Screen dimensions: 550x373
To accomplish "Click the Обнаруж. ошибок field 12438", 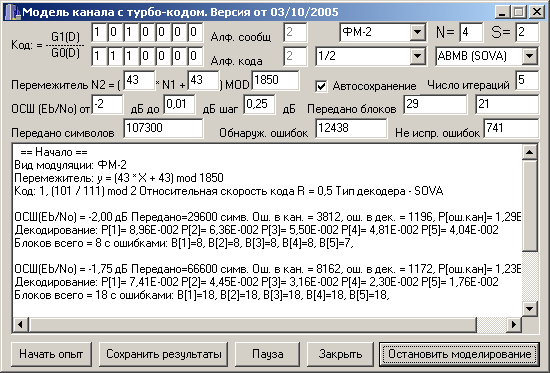I will [x=351, y=128].
